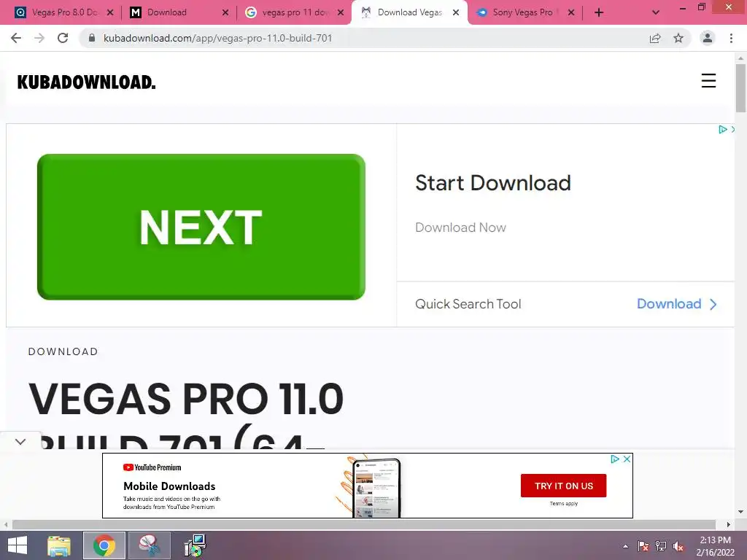The width and height of the screenshot is (747, 560).
Task: Click the phone image in banner ad
Action: [x=376, y=488]
